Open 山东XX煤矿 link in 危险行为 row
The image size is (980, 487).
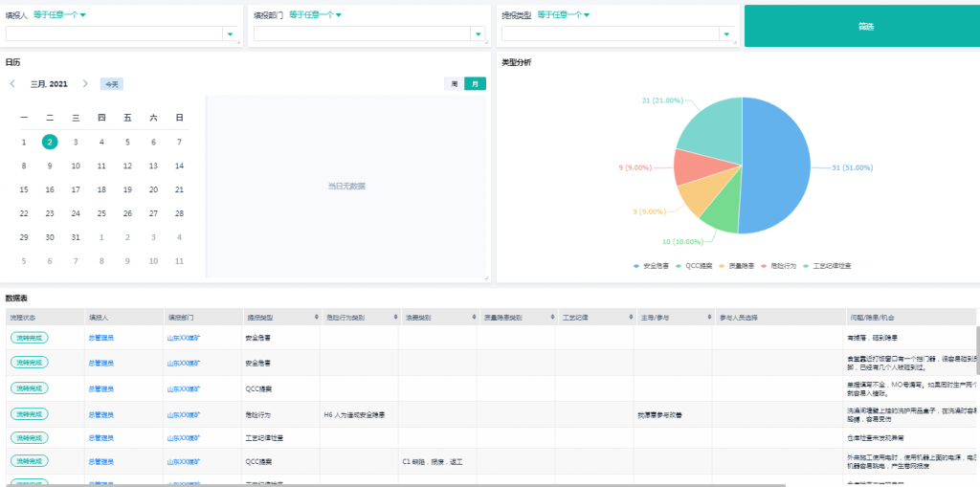[x=184, y=414]
